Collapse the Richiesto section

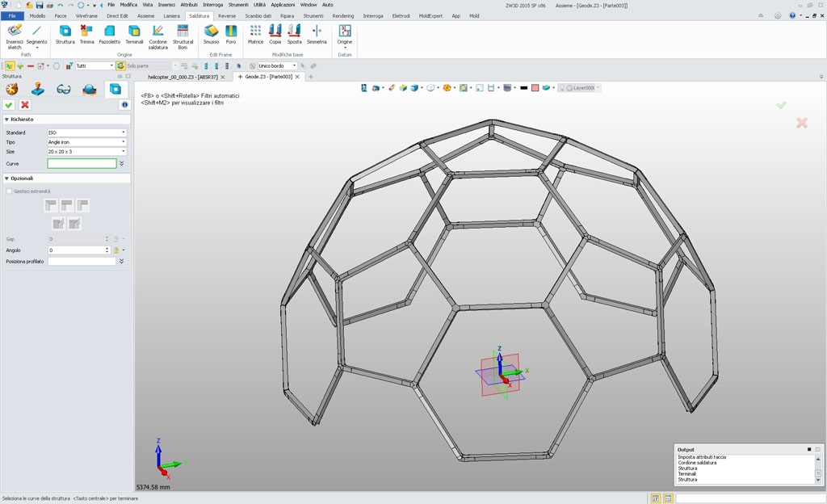7,120
